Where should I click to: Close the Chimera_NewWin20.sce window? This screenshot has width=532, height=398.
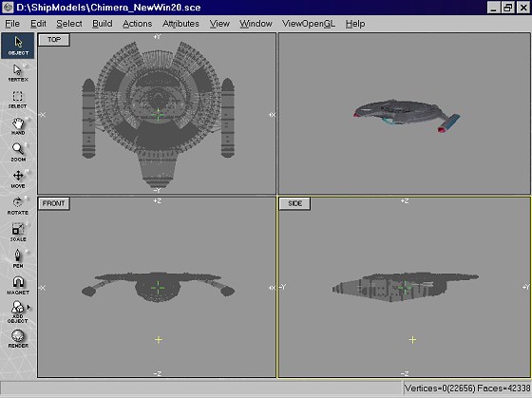pos(523,8)
